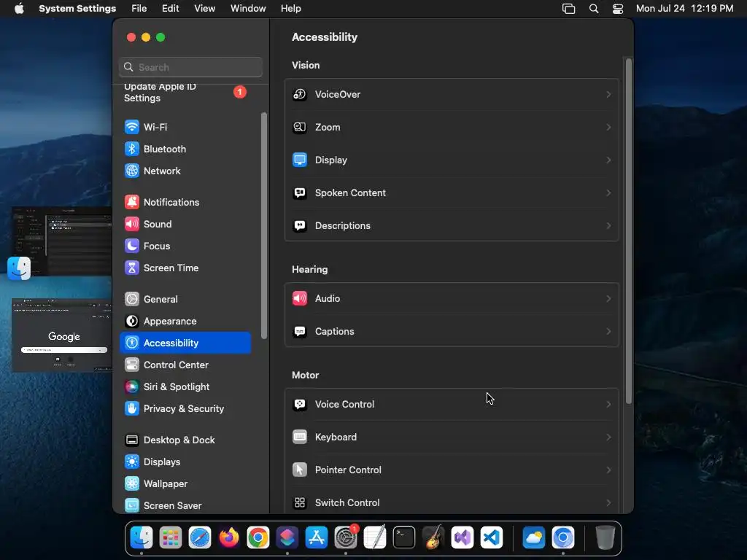Click the Descriptions bubble icon

(x=300, y=226)
